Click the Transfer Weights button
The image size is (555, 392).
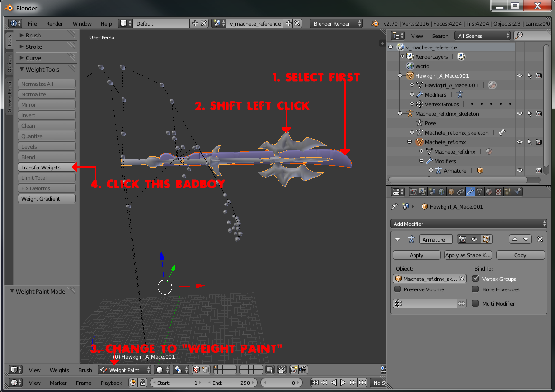click(x=47, y=168)
